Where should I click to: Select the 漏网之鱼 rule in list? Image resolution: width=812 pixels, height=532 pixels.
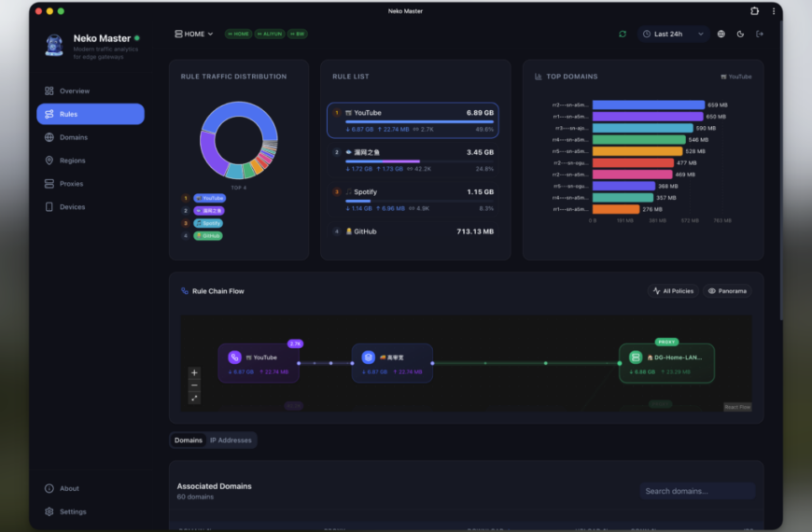(413, 160)
